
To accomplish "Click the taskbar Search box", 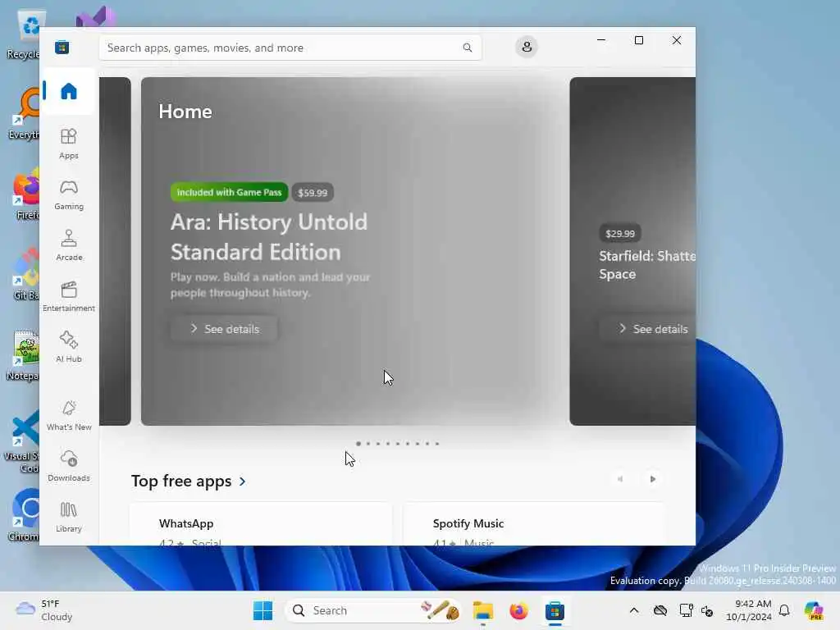I will point(374,610).
